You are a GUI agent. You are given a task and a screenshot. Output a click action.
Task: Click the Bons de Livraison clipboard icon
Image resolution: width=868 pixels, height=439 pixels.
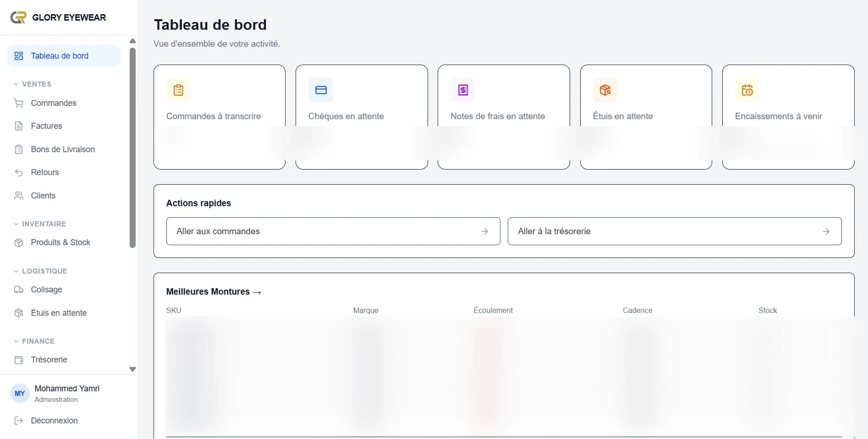[19, 149]
